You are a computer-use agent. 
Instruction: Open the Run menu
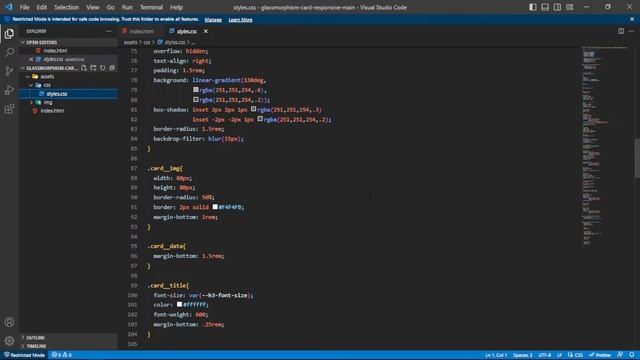pos(127,7)
